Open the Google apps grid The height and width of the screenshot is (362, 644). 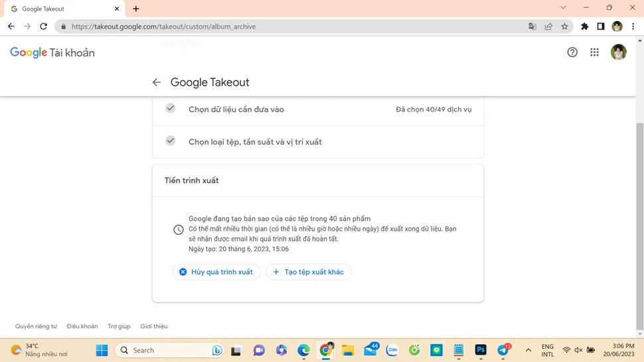594,52
